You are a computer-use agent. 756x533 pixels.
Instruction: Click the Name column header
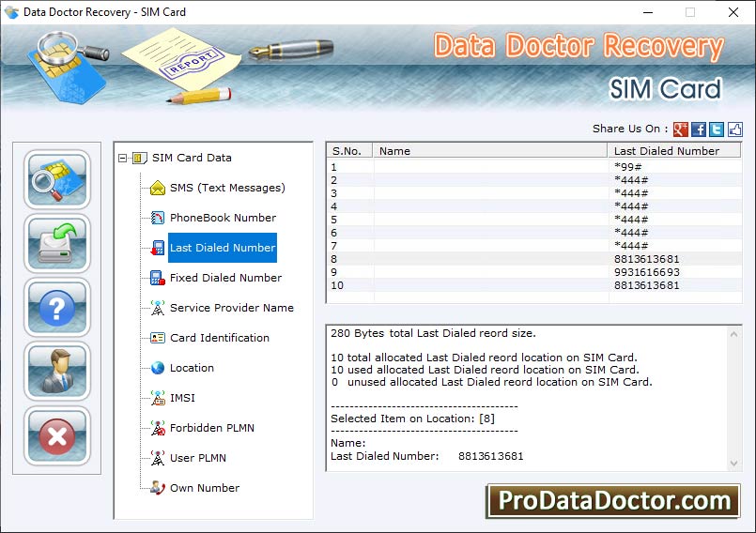pos(490,151)
